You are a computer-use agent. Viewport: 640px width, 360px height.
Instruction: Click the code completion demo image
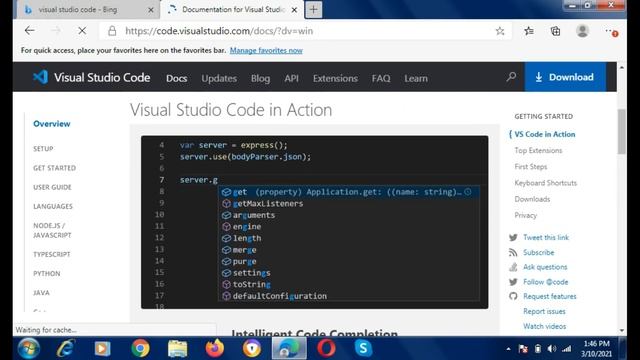(x=315, y=222)
